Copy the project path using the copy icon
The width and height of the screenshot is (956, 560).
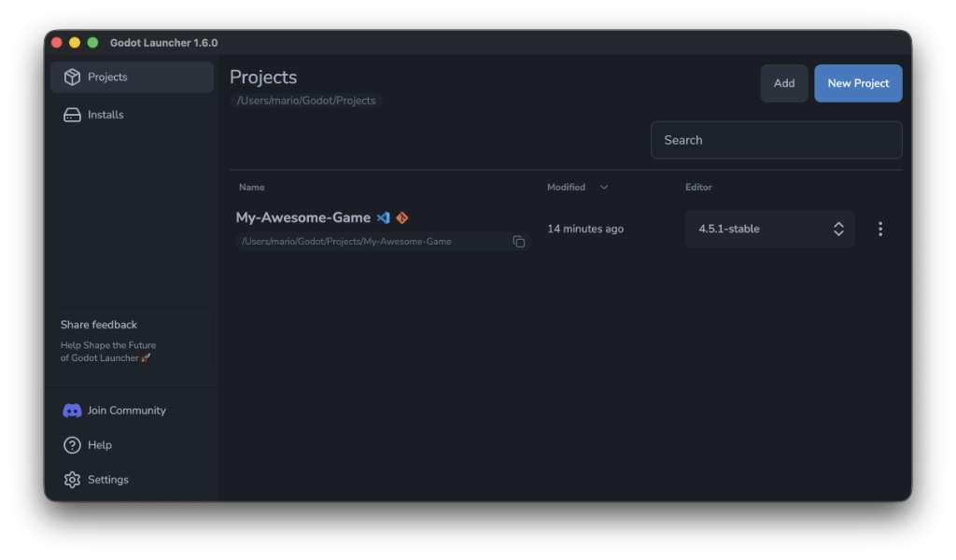(520, 241)
